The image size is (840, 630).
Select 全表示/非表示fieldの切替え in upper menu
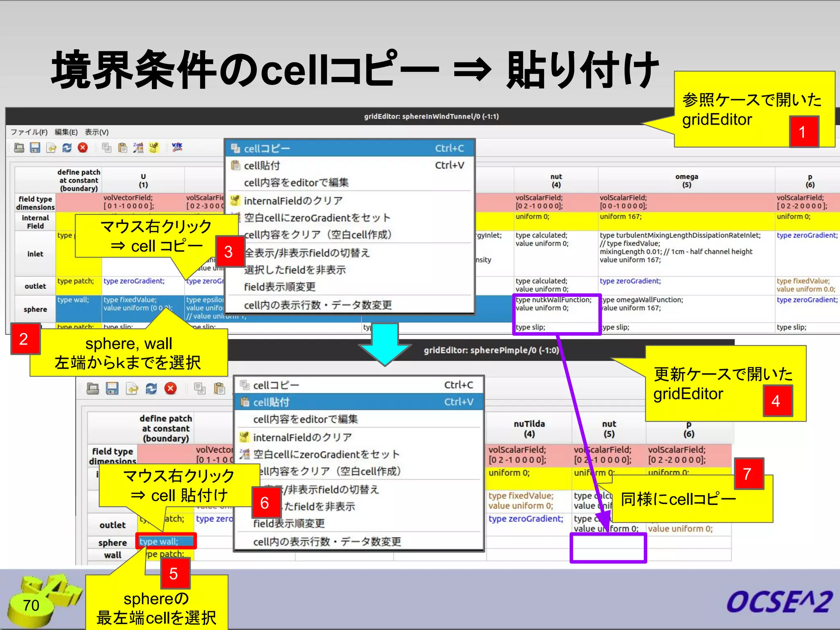[349, 253]
